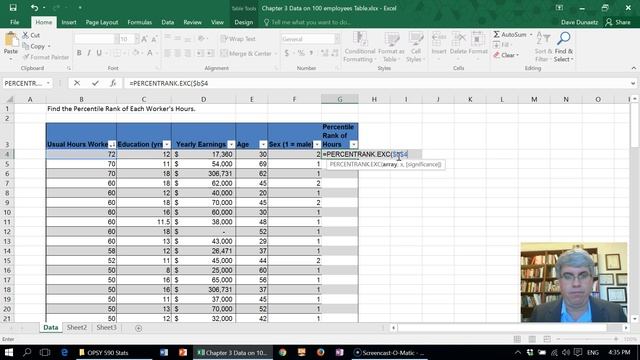640x360 pixels.
Task: Switch to the Sheet2 worksheet tab
Action: (x=77, y=328)
